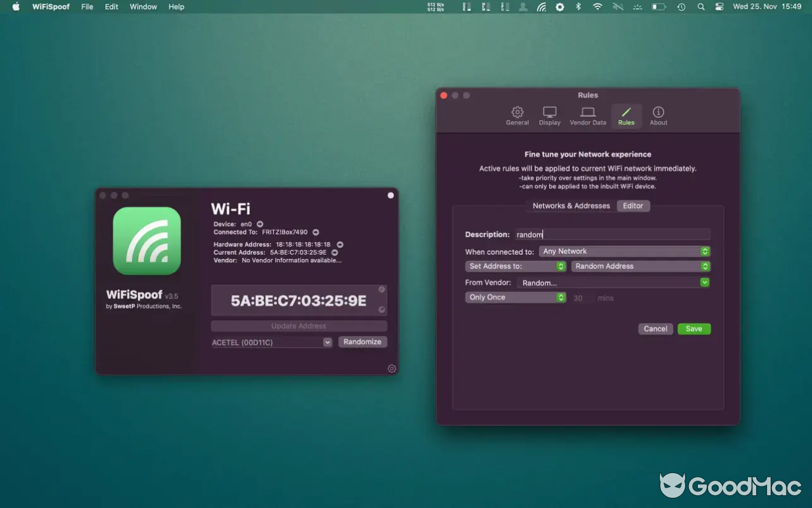812x508 pixels.
Task: Click the arrow beside FRITZ!Box7490
Action: click(x=315, y=232)
